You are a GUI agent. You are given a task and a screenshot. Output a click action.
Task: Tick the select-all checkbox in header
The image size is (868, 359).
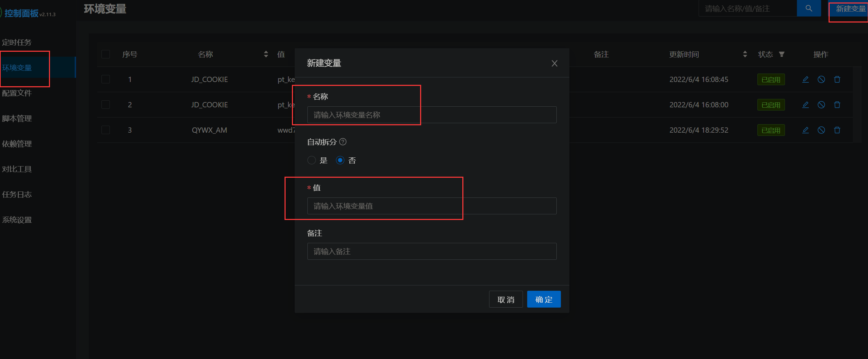pyautogui.click(x=106, y=54)
